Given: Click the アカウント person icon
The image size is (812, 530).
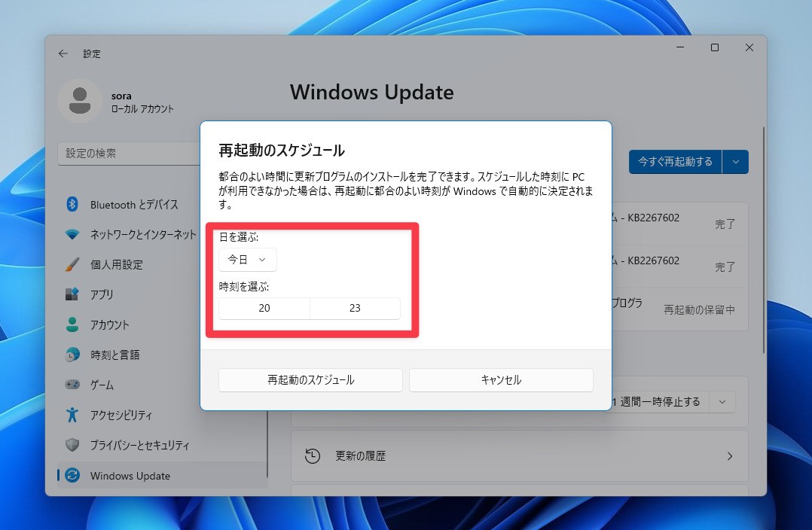Looking at the screenshot, I should click(x=72, y=324).
